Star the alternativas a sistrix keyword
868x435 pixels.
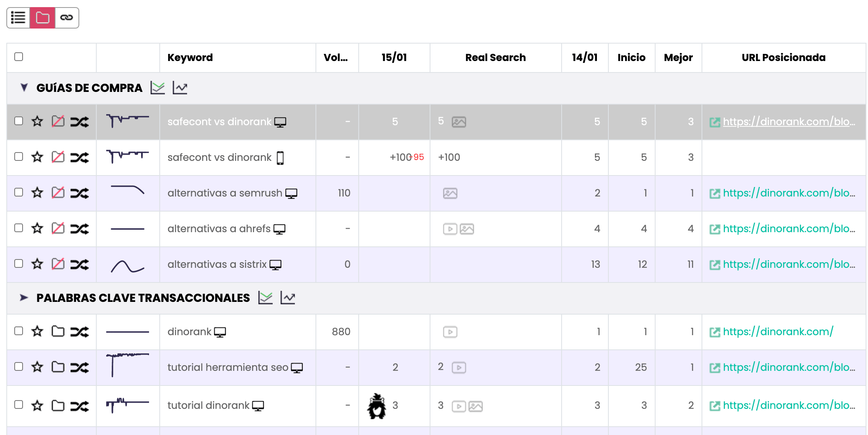(x=37, y=264)
